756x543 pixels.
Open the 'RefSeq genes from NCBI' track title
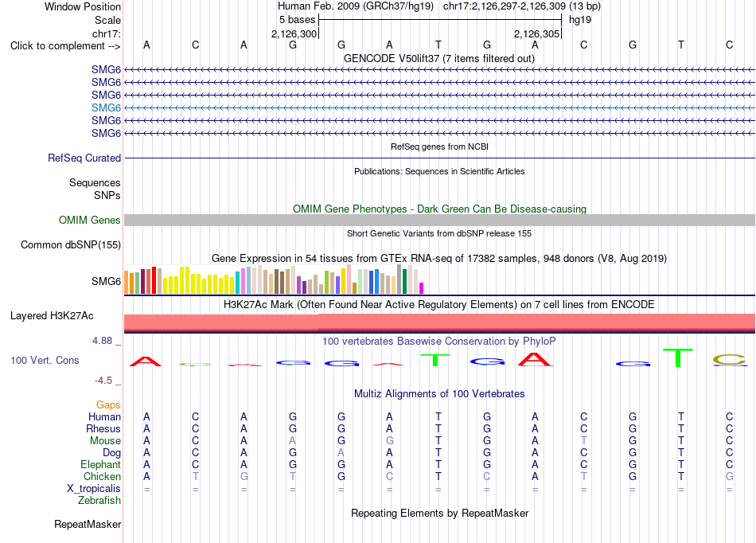point(440,146)
